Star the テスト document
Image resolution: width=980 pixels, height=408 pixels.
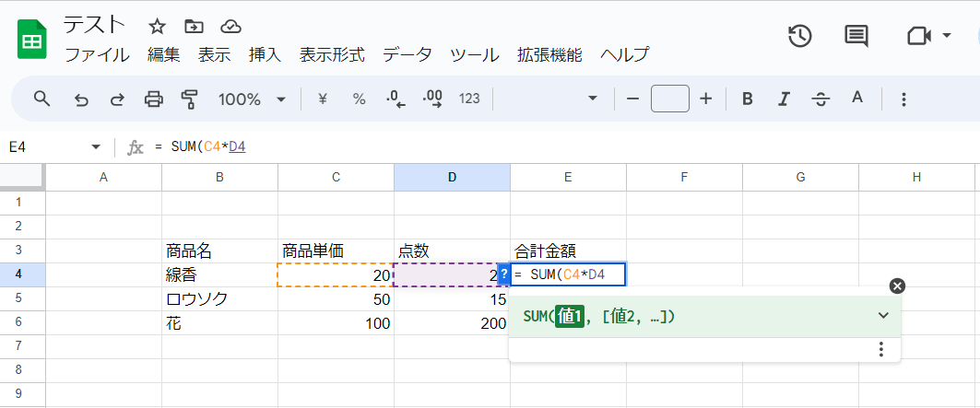[158, 26]
